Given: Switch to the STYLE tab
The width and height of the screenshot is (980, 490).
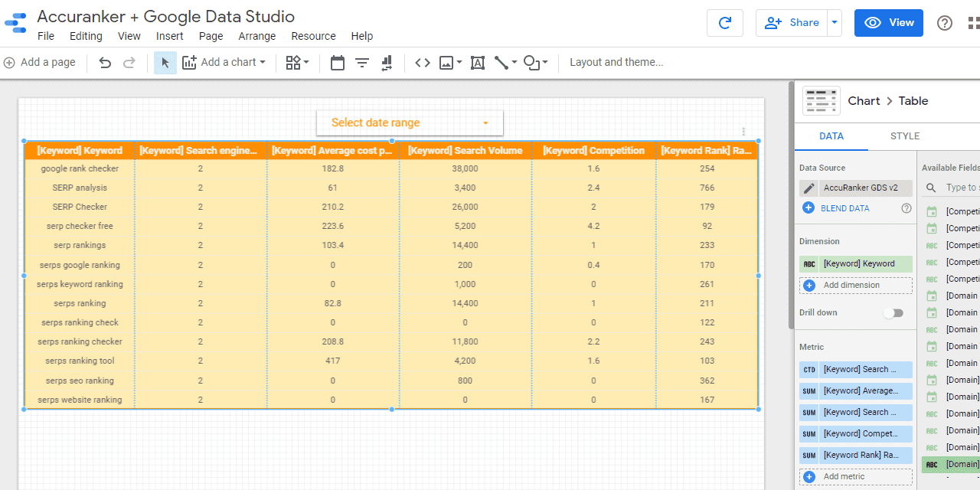Looking at the screenshot, I should click(905, 136).
